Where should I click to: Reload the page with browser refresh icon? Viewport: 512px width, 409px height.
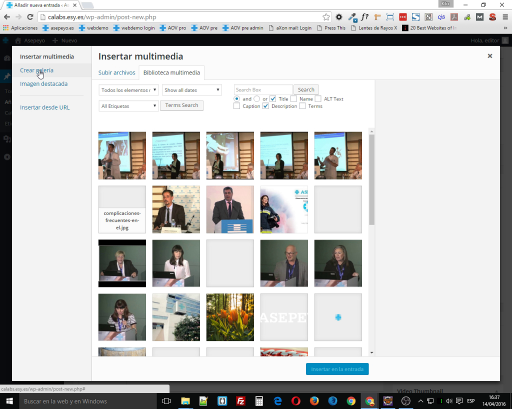click(x=30, y=17)
